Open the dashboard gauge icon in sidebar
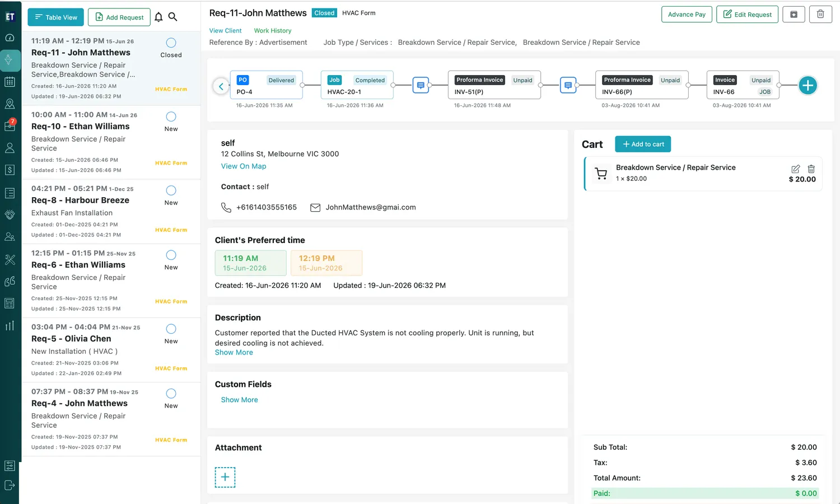 pyautogui.click(x=10, y=38)
